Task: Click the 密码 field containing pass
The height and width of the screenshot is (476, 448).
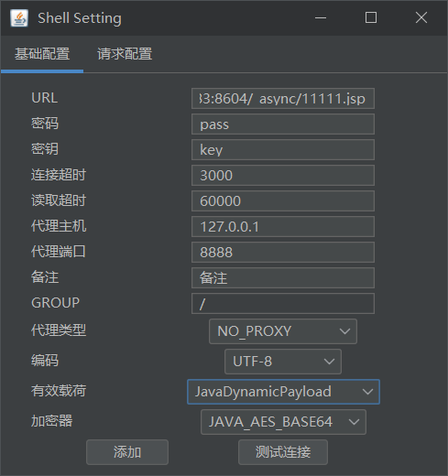Action: pos(283,124)
